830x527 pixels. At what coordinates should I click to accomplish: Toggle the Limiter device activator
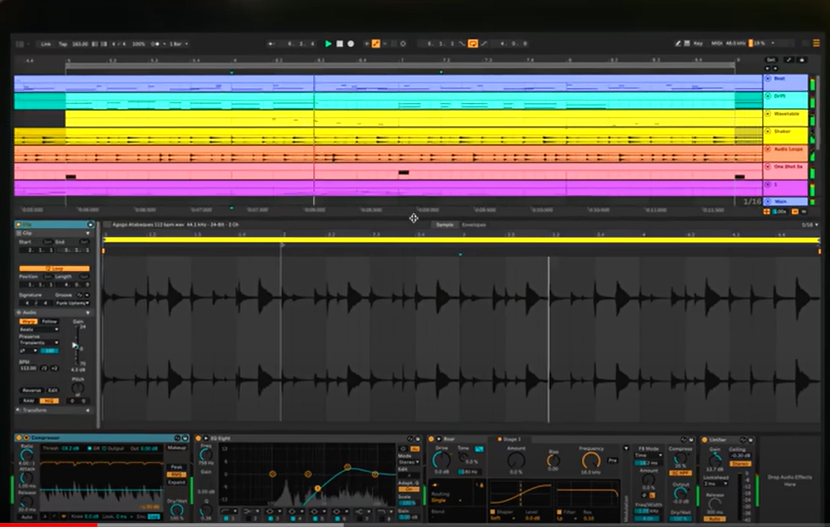(705, 440)
